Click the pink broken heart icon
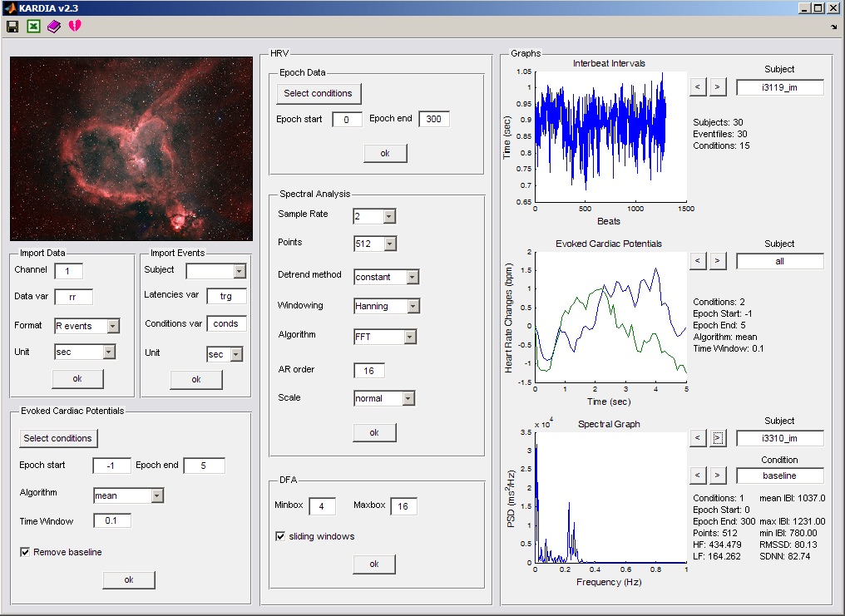Viewport: 845px width, 616px height. point(75,27)
